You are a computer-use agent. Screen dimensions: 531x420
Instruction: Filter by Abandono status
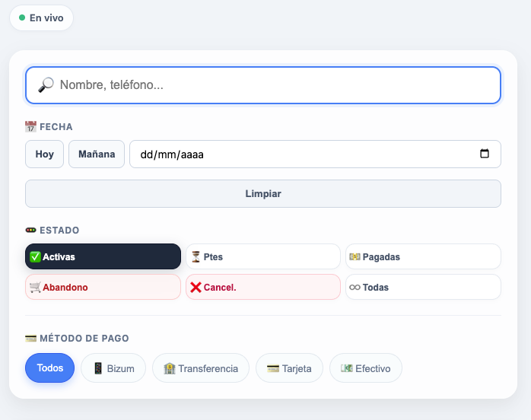tap(103, 287)
